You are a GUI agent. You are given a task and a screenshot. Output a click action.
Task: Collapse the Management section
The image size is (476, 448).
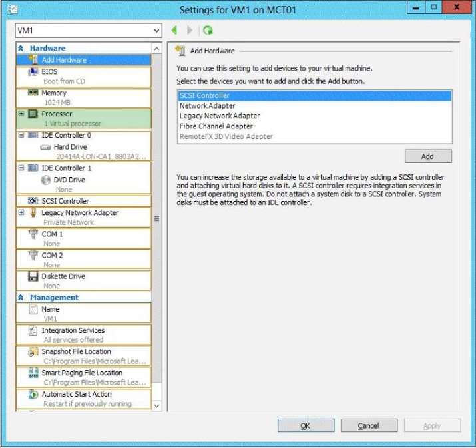point(21,297)
